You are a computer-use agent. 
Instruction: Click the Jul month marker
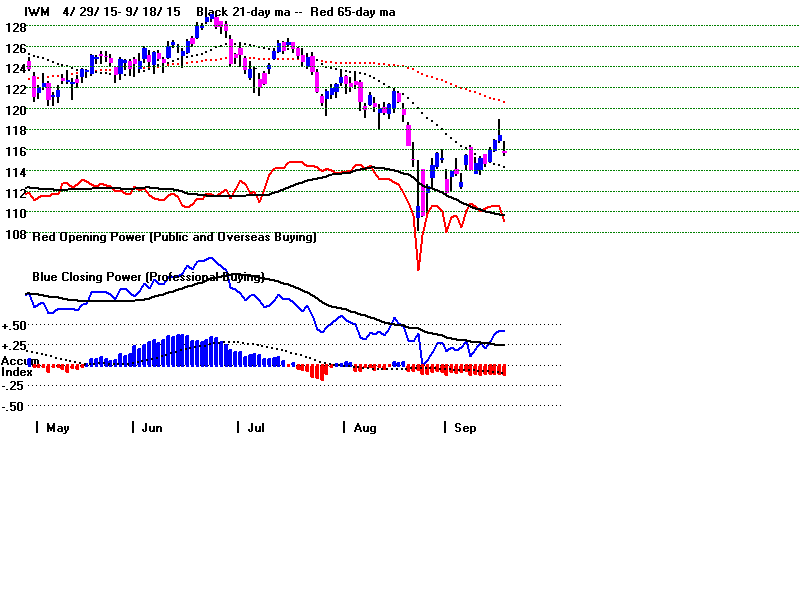(256, 428)
